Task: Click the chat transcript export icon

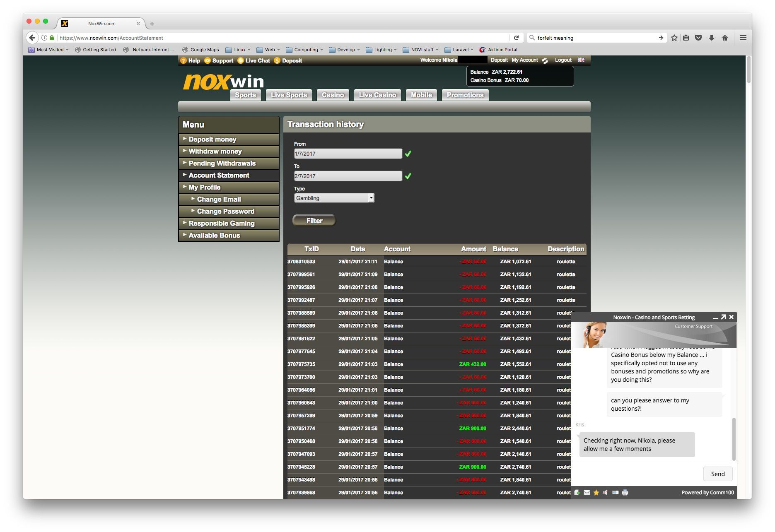Action: pos(577,492)
